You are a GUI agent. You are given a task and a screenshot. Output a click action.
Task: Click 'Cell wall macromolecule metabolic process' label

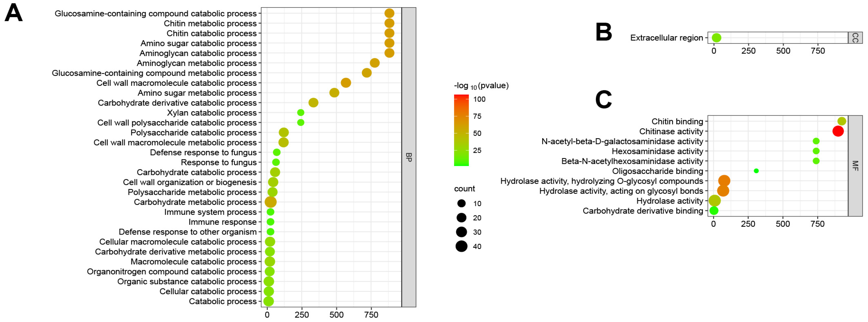[x=175, y=143]
